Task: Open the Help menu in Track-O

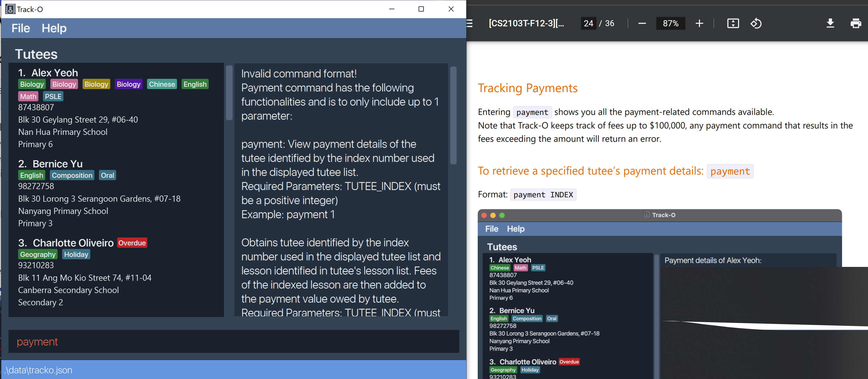Action: (x=54, y=28)
